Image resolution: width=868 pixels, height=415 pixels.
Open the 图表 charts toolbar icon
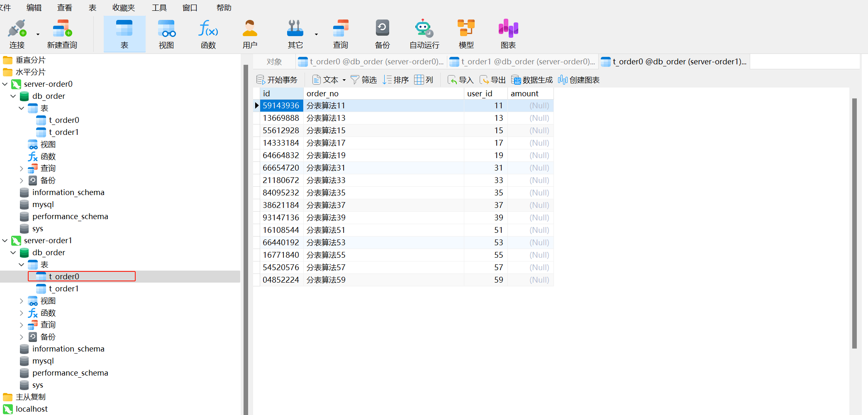[508, 34]
